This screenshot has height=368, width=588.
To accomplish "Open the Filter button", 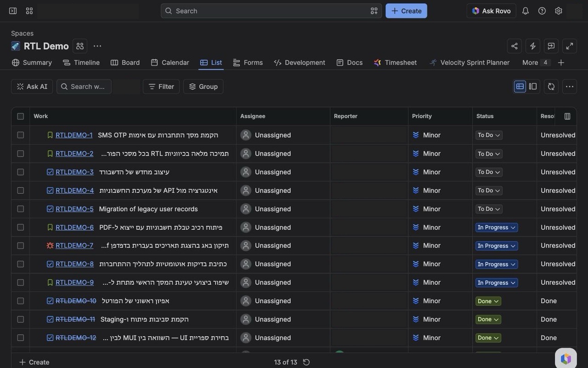I will coord(161,86).
